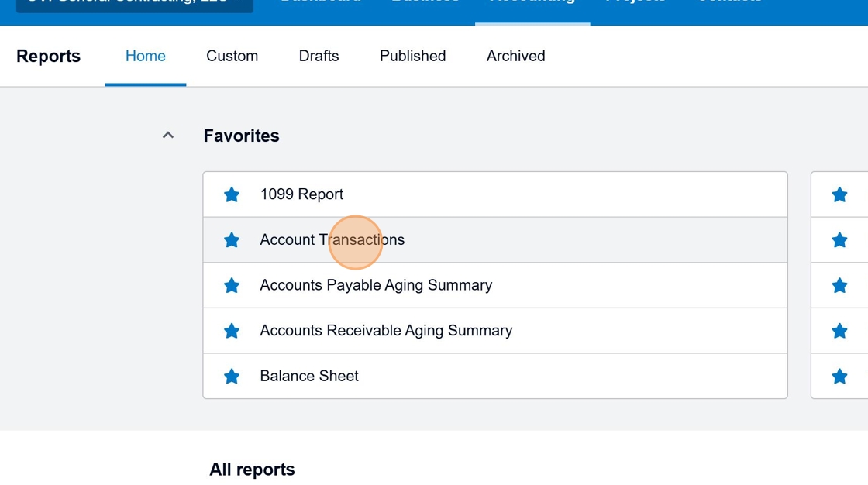Click the star beside Account Transactions
Screen dimensions: 868x485
[232, 240]
